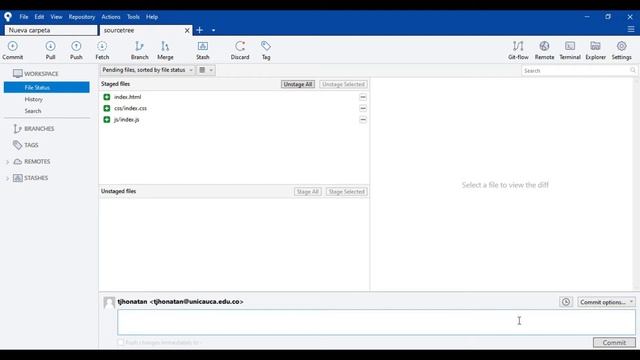
Task: Click the WORKSPACE sidebar heading
Action: click(41, 74)
